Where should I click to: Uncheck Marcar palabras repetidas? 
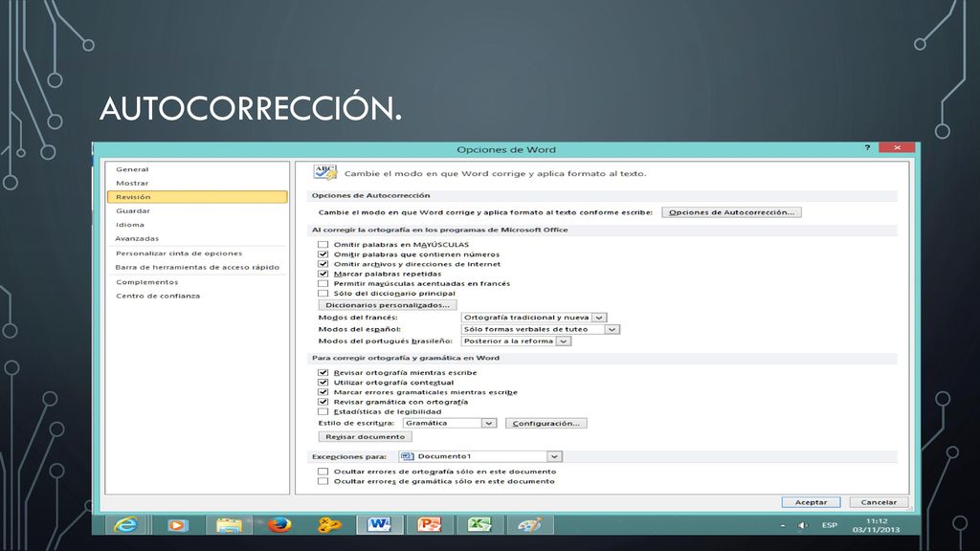[x=323, y=274]
